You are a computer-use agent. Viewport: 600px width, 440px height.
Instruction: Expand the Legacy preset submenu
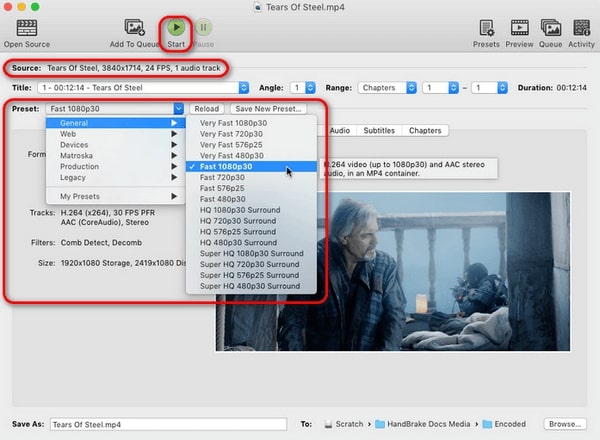pyautogui.click(x=116, y=177)
